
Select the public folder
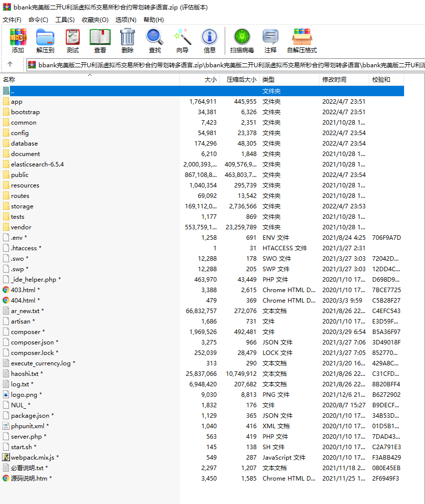[203, 175]
